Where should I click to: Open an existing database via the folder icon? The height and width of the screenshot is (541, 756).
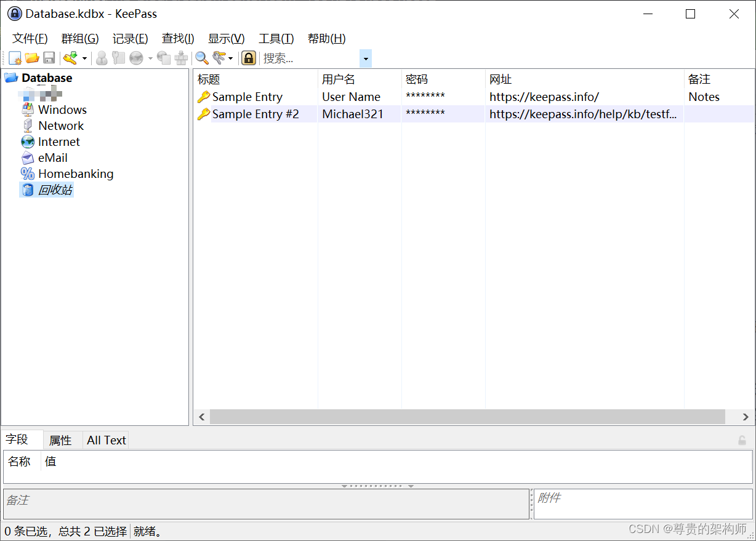point(33,58)
